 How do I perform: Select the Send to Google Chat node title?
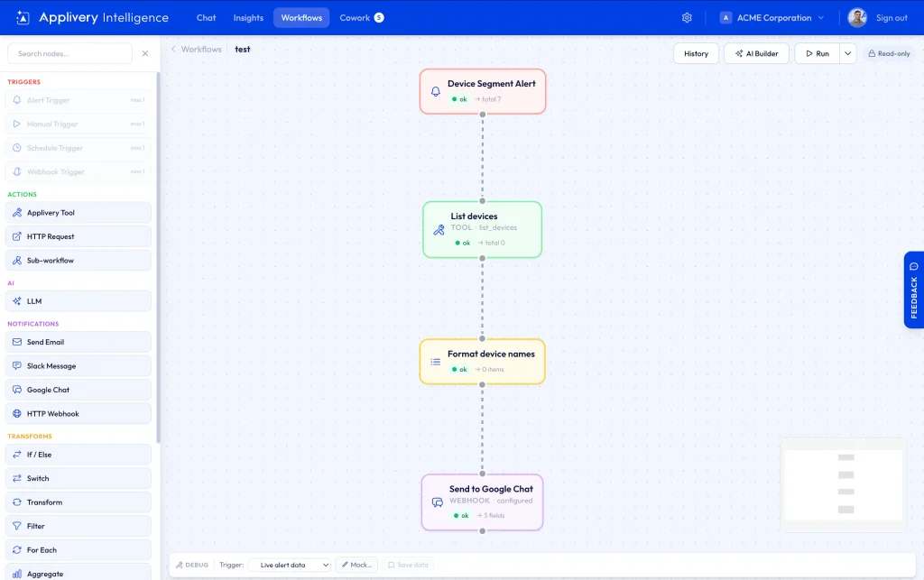[x=491, y=489]
